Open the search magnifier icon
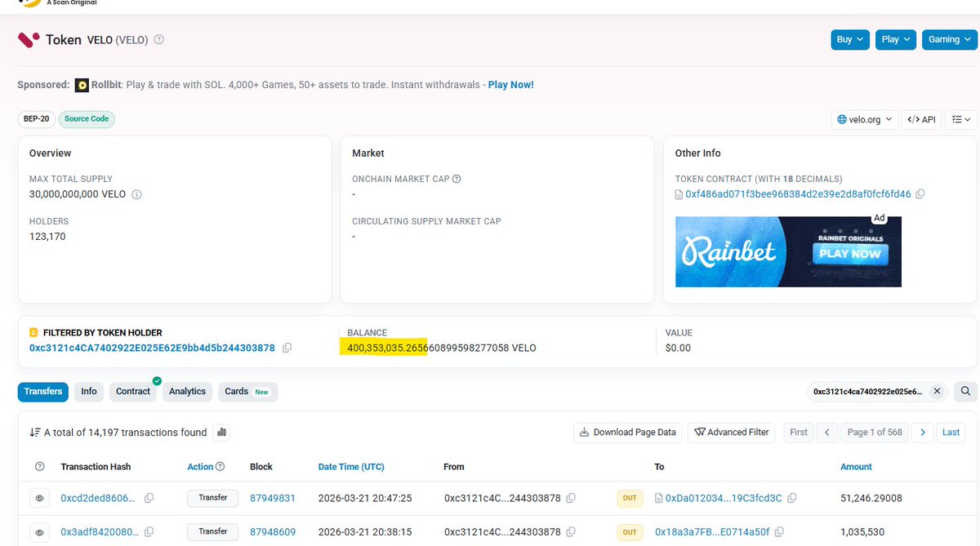 point(964,392)
